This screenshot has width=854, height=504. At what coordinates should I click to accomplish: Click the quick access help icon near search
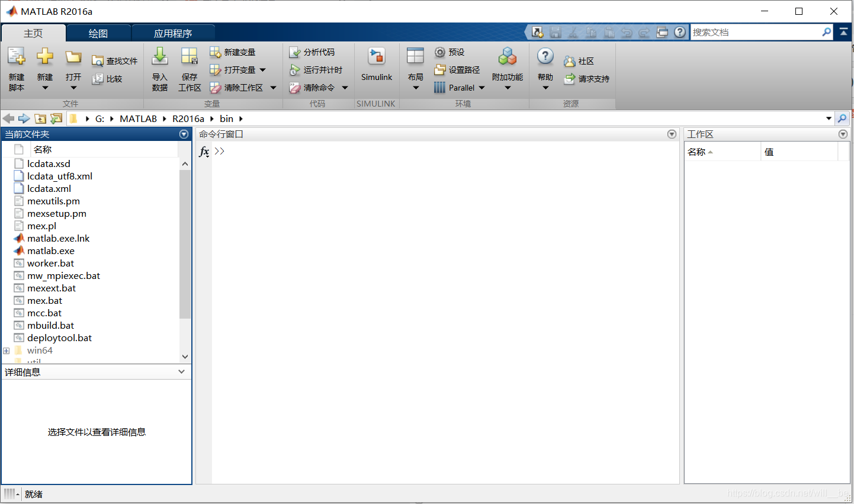pyautogui.click(x=680, y=32)
